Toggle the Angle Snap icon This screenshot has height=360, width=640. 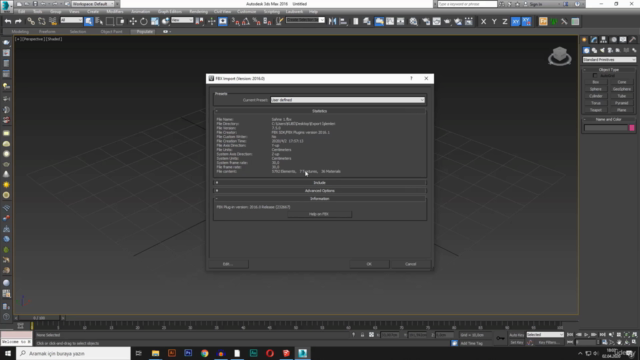tap(246, 22)
